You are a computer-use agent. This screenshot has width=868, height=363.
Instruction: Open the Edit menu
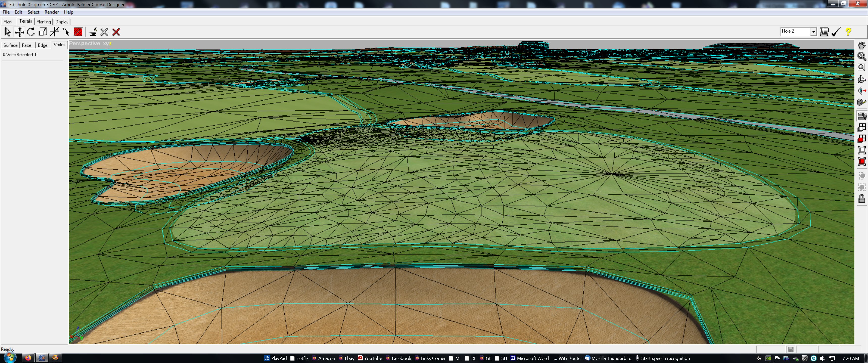tap(18, 12)
